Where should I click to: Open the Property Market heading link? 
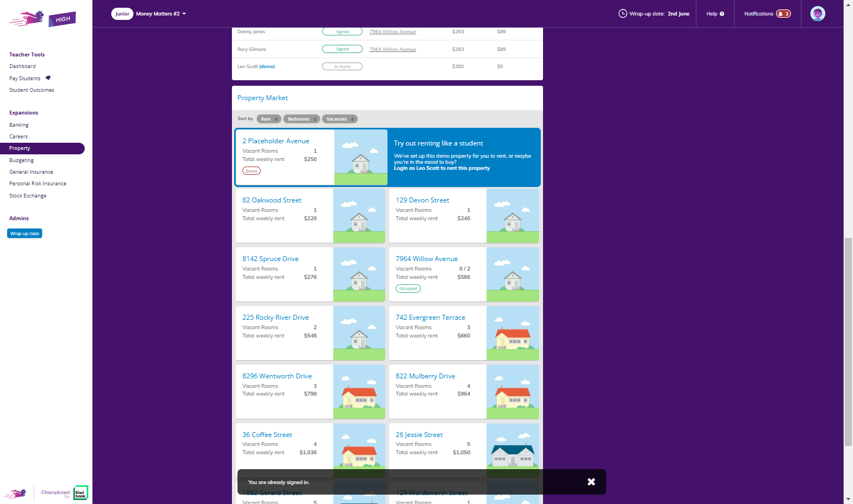click(x=262, y=98)
